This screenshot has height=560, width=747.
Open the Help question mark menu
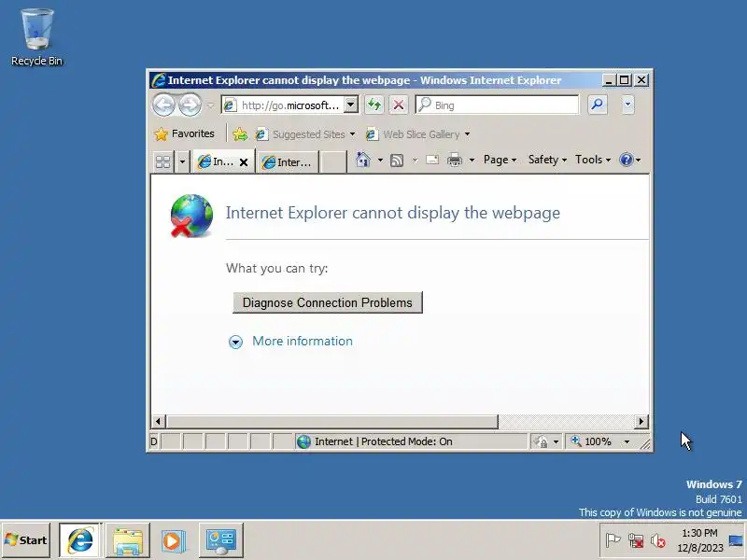click(x=629, y=160)
